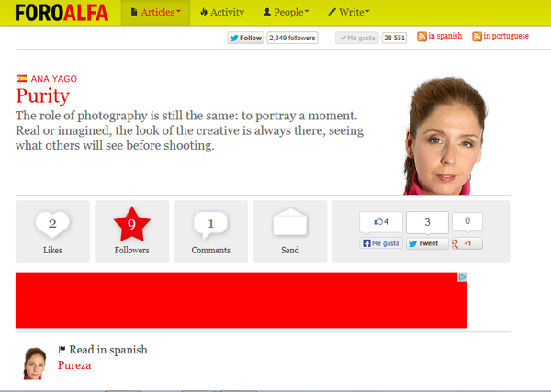Screen dimensions: 551x392
Task: Open the Pureza Spanish article link
Action: pyautogui.click(x=74, y=365)
